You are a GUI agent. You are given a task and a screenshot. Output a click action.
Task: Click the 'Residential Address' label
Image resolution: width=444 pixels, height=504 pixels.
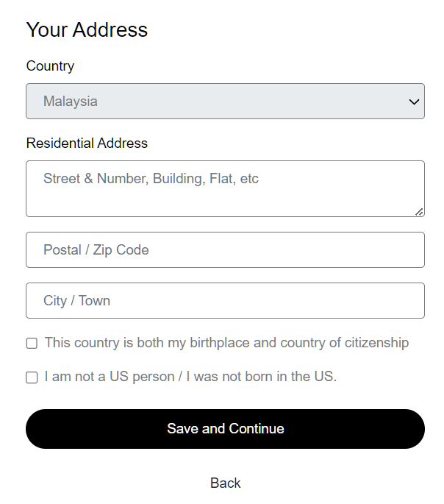point(87,143)
